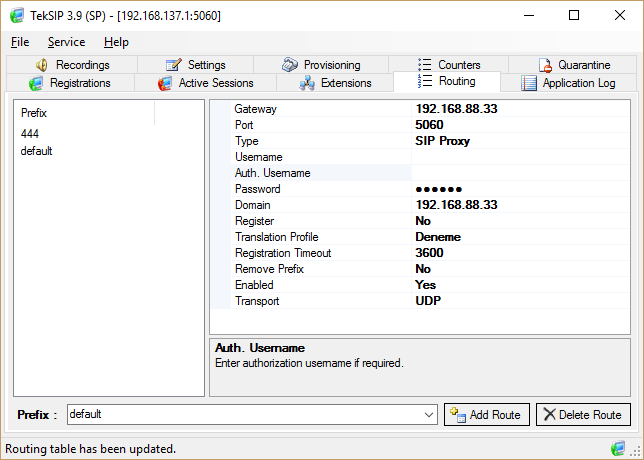Maximize the TekSIP window

[x=574, y=15]
